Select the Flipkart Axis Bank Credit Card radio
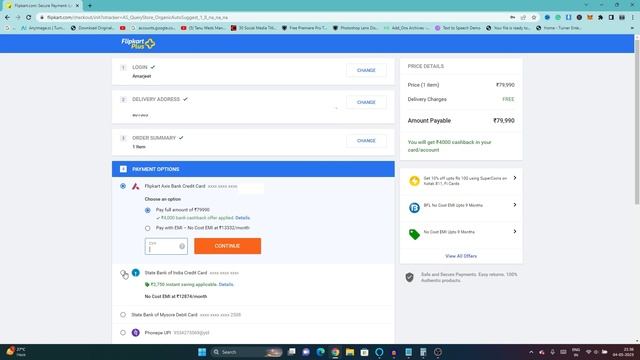Screen dimensions: 640x360 pyautogui.click(x=123, y=186)
